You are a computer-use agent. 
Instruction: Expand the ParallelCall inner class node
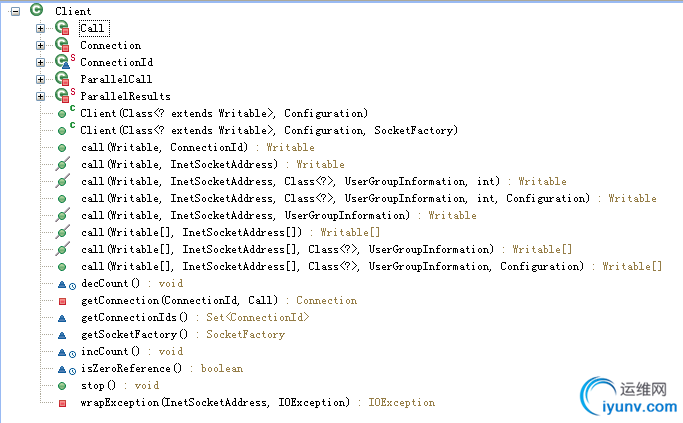(x=41, y=79)
